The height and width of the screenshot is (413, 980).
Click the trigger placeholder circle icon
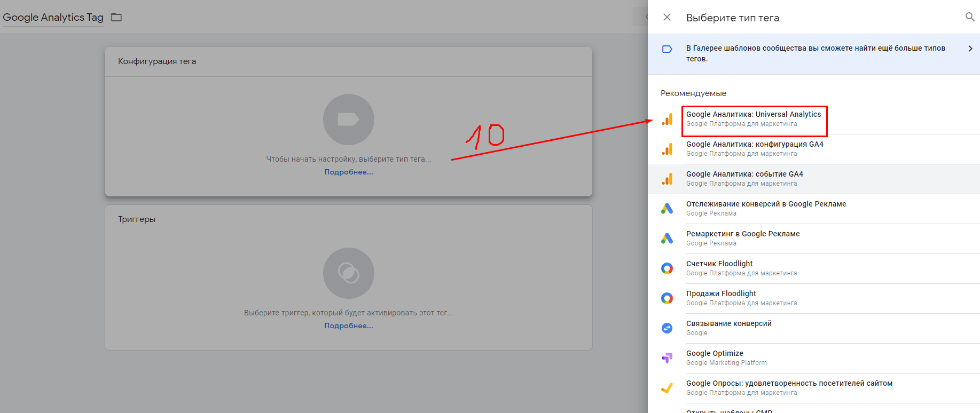tap(348, 273)
